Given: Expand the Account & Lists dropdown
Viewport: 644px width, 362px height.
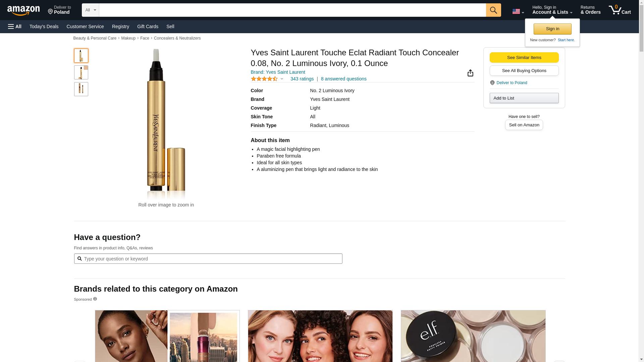Looking at the screenshot, I should [x=552, y=10].
